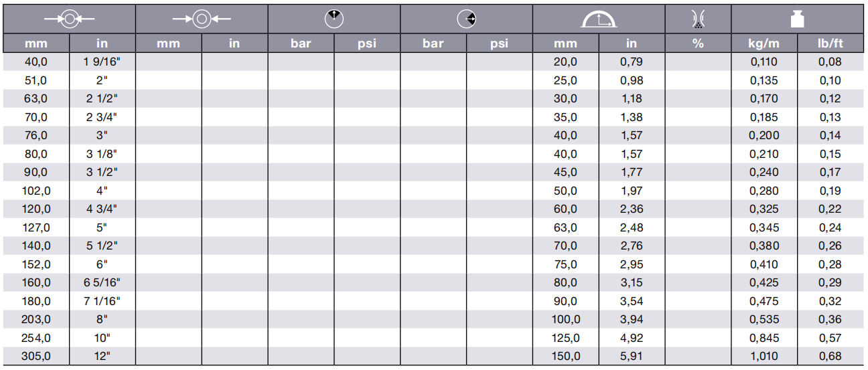Click the 1 9/16" inch cell
868x370 pixels.
pyautogui.click(x=102, y=62)
